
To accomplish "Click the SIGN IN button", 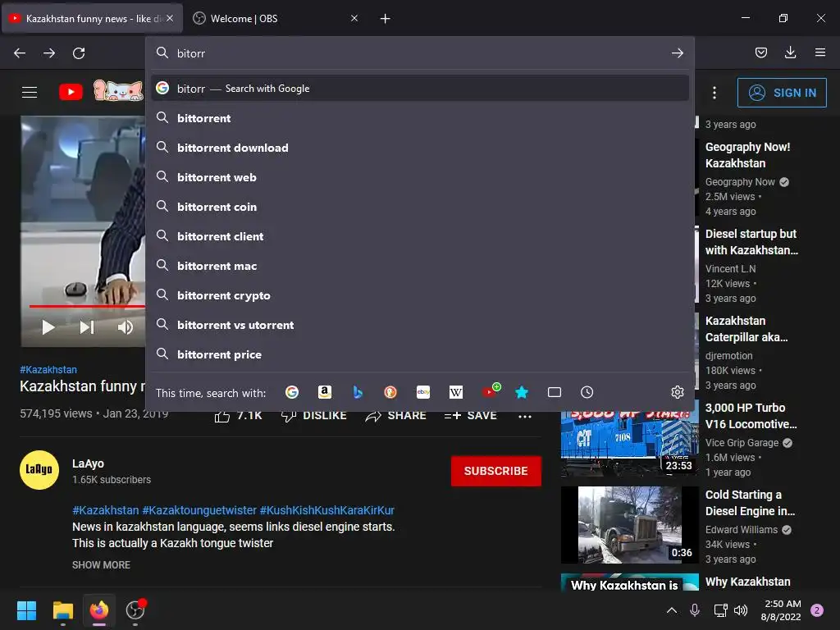I will click(782, 93).
